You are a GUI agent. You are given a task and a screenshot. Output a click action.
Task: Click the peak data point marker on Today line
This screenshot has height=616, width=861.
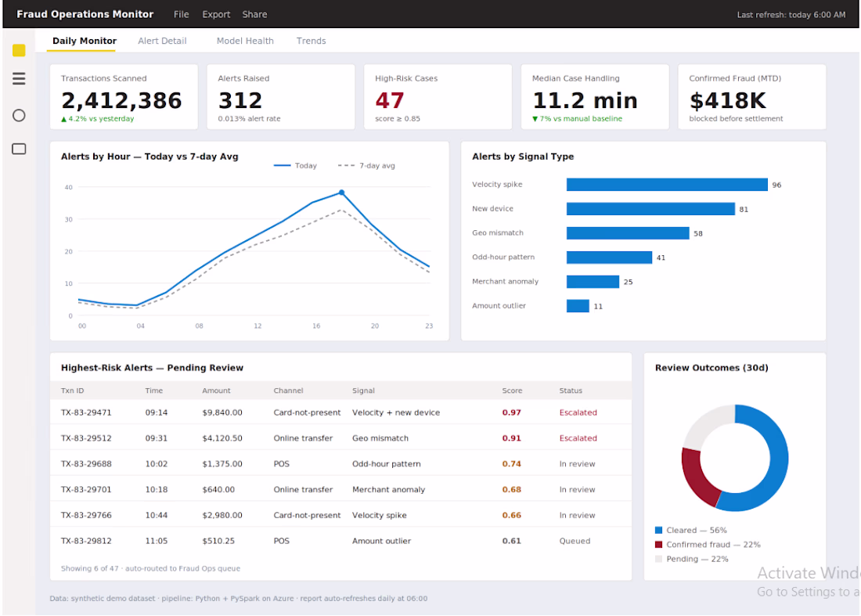pos(341,193)
